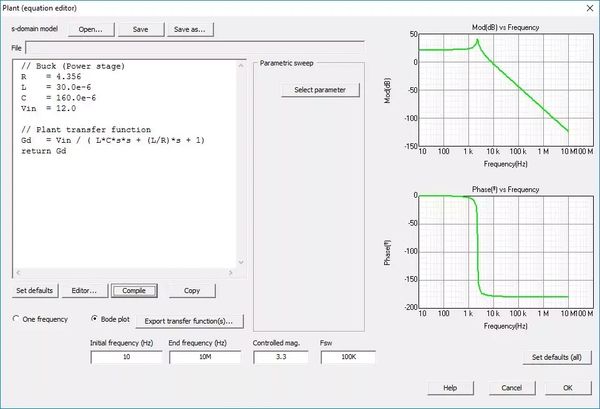
Task: Open Help for the plant editor
Action: pos(450,388)
